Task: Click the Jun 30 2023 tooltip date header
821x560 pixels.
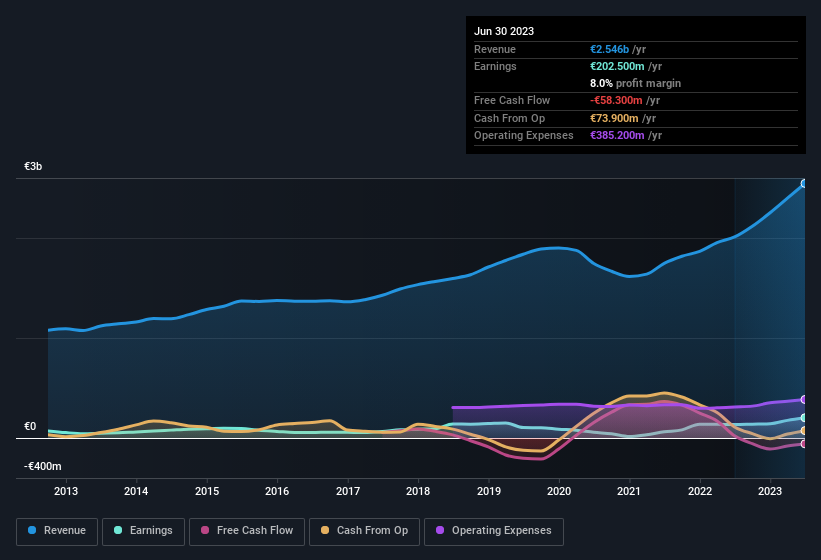Action: point(504,31)
